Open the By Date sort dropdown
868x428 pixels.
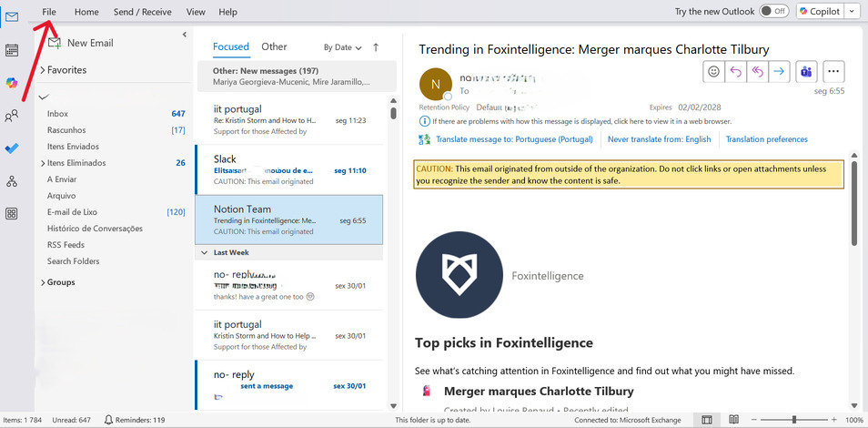[342, 47]
